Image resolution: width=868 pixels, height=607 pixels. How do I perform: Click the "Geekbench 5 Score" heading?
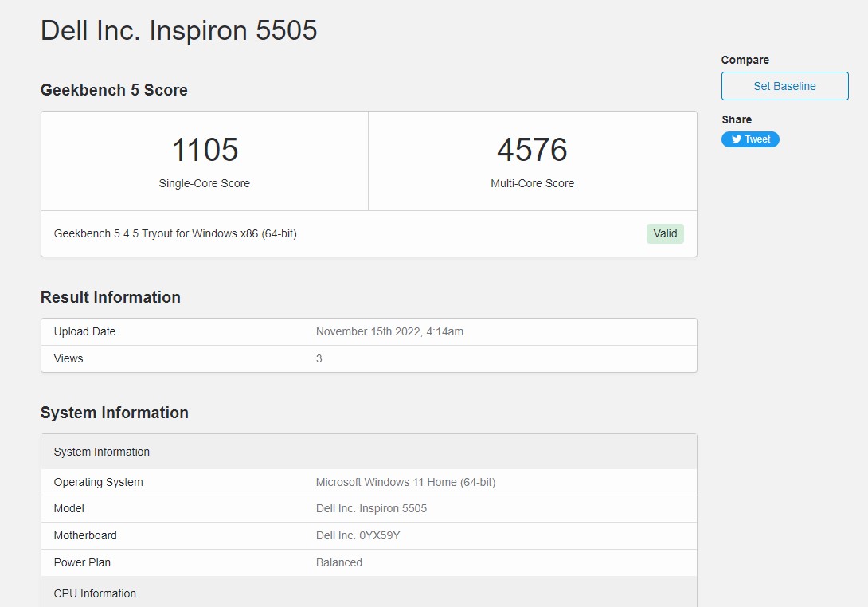point(114,90)
